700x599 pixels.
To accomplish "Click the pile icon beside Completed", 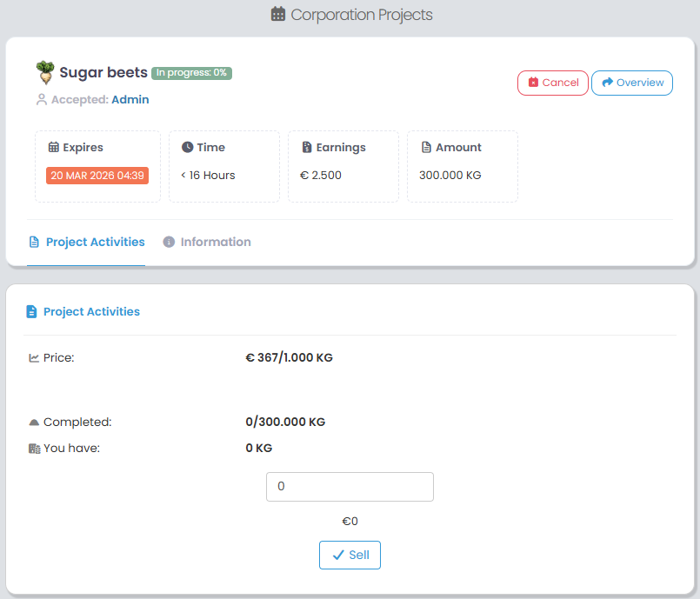I will click(x=34, y=423).
